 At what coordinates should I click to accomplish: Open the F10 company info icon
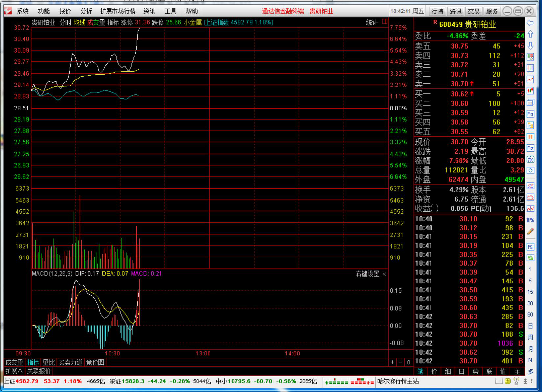[530, 114]
